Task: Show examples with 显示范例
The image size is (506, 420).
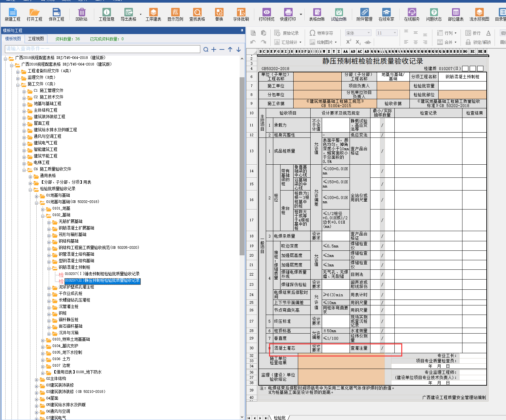Action: [175, 15]
